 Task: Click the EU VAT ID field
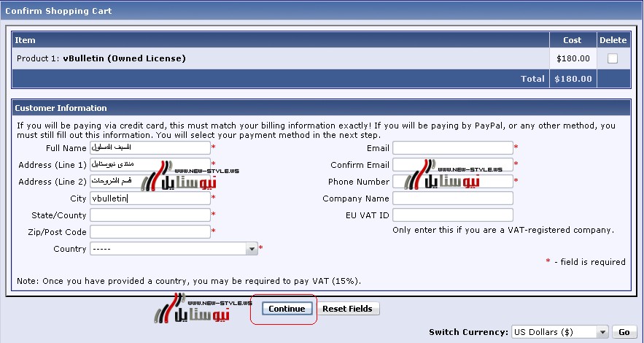pyautogui.click(x=452, y=215)
